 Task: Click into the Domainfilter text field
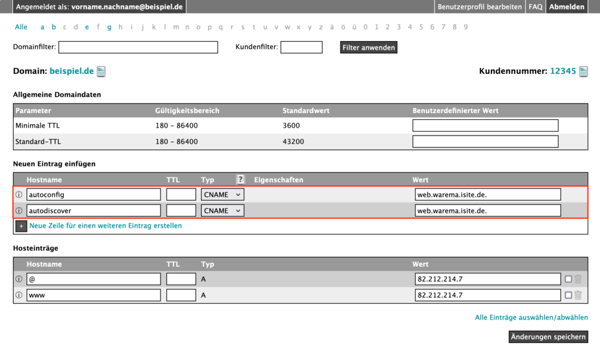click(138, 47)
